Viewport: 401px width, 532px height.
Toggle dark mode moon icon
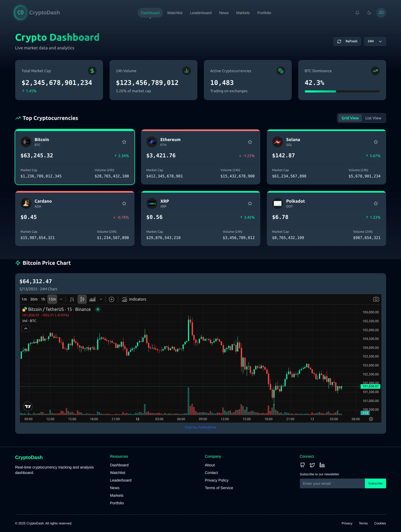click(x=369, y=13)
